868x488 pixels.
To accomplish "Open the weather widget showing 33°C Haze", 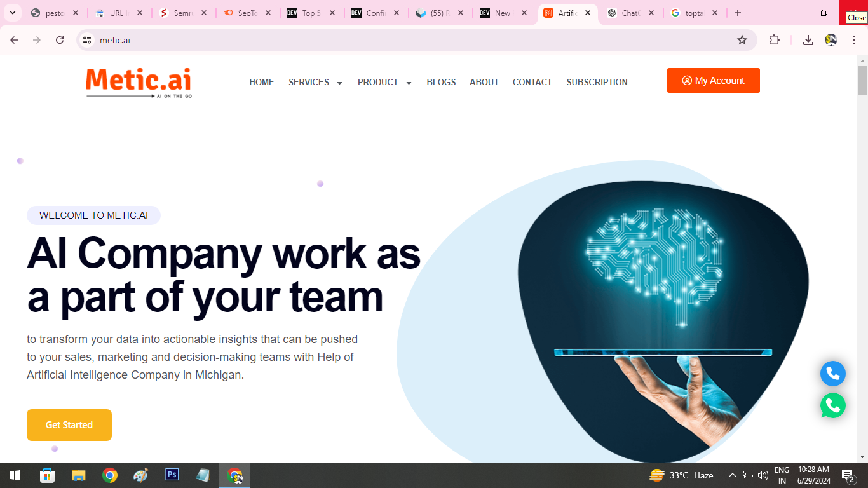I will pyautogui.click(x=681, y=475).
